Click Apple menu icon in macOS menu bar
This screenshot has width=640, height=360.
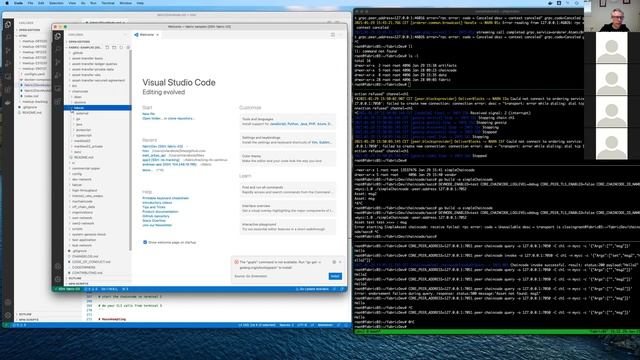click(x=7, y=3)
